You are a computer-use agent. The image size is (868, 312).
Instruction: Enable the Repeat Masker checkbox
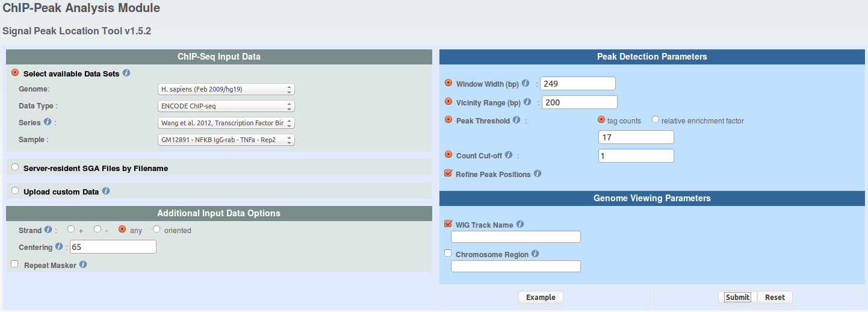click(14, 264)
